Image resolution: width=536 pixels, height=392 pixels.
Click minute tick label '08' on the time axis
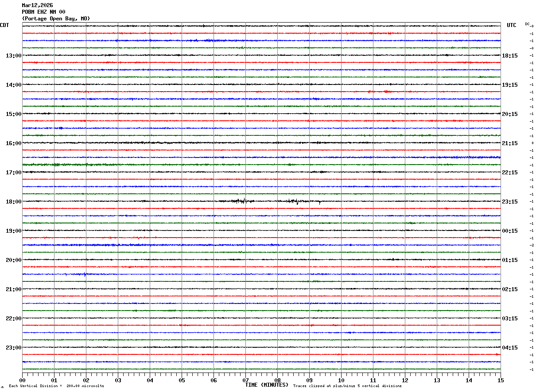tap(277, 380)
